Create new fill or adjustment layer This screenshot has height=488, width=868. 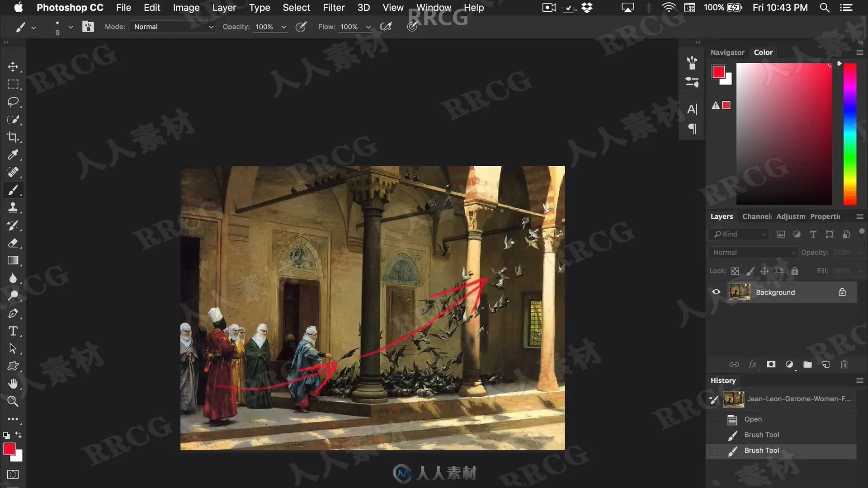pos(789,365)
